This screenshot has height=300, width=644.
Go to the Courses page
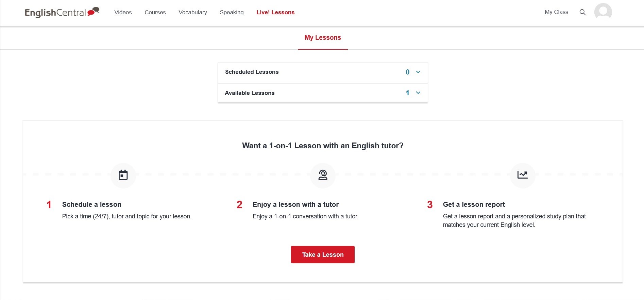tap(155, 12)
